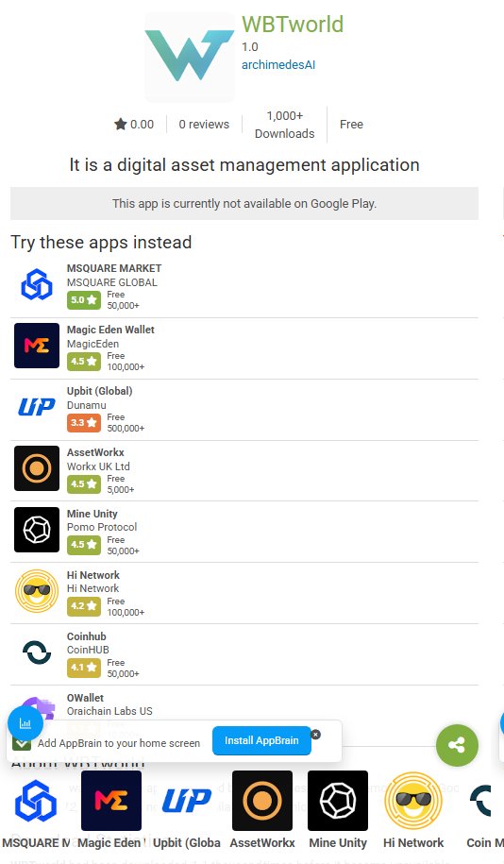
Task: Click the blue chart statistics floating button
Action: point(25,723)
